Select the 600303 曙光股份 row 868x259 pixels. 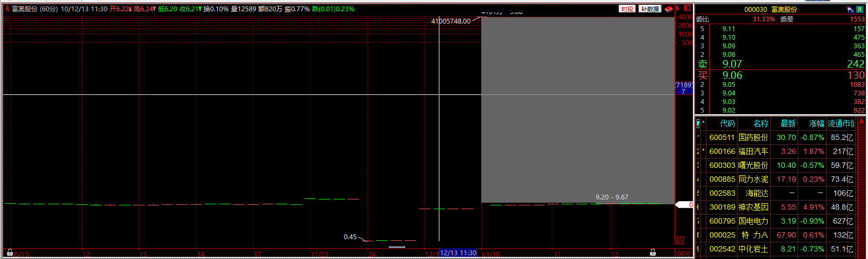coord(775,165)
